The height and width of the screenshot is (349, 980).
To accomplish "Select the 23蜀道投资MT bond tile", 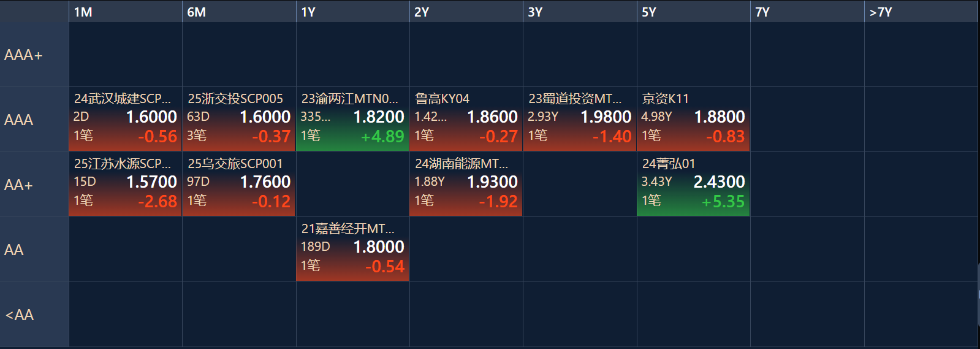I will pyautogui.click(x=580, y=119).
